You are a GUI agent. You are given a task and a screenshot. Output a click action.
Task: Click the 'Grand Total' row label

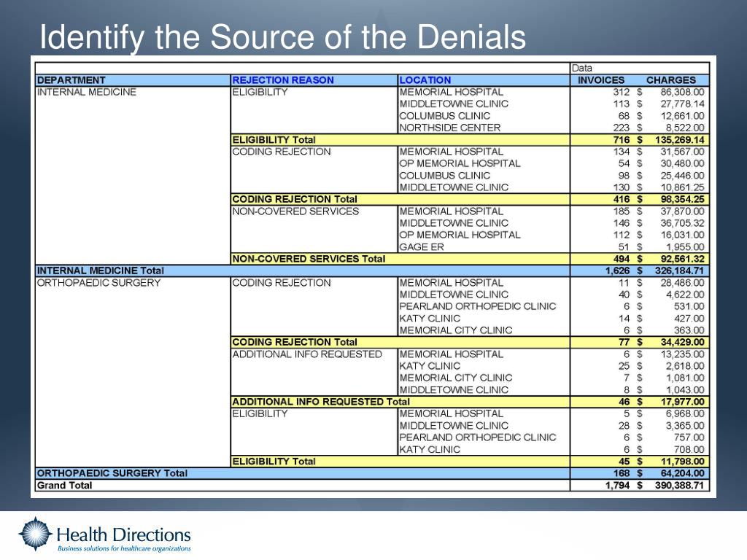pyautogui.click(x=64, y=485)
